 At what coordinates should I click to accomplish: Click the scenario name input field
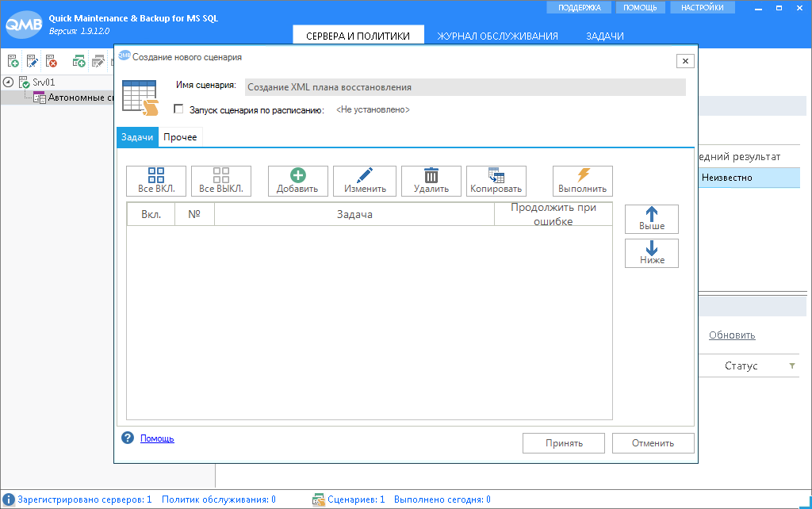(465, 87)
